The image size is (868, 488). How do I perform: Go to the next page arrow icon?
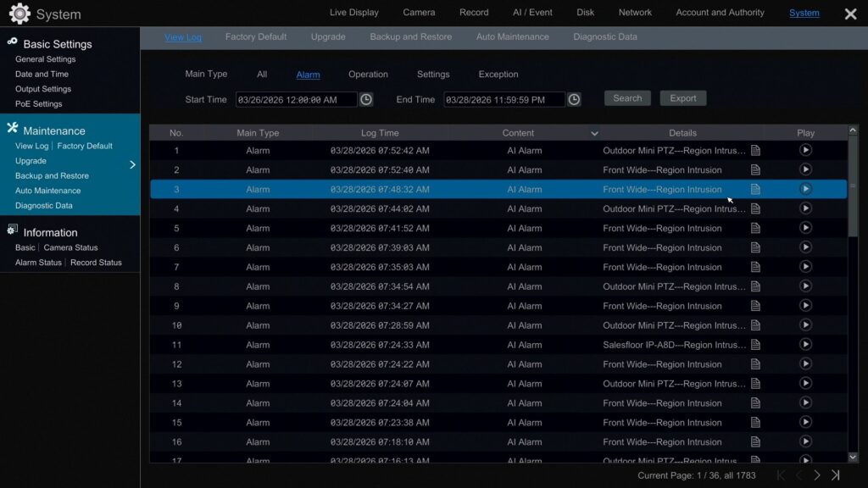pos(816,475)
